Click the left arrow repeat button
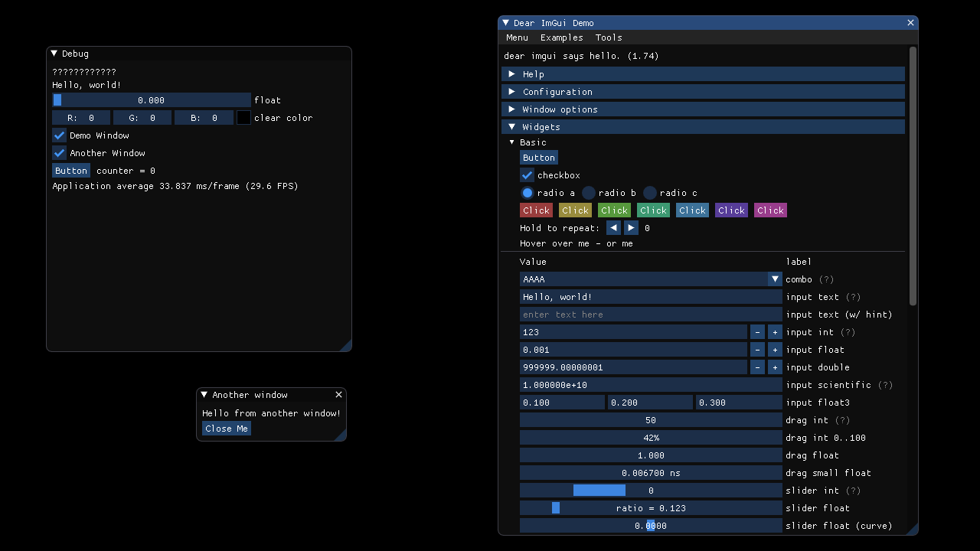Image resolution: width=980 pixels, height=551 pixels. tap(613, 228)
